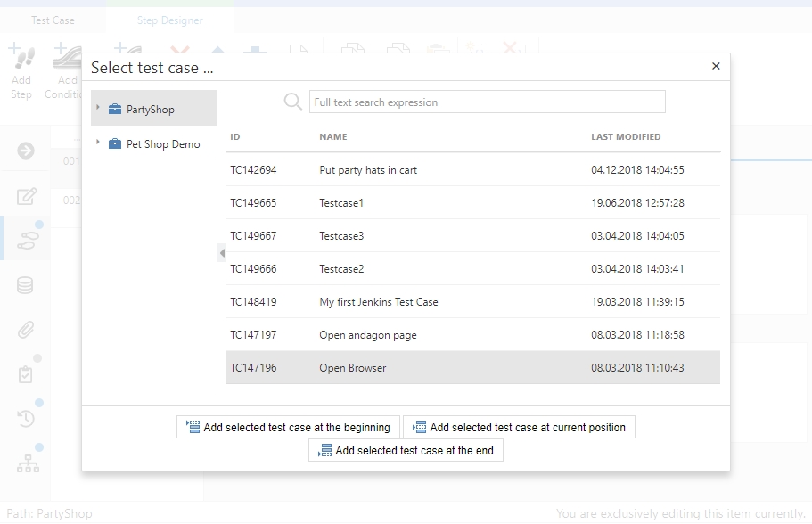Click the search magnifier icon
Image resolution: width=812 pixels, height=524 pixels.
[292, 102]
